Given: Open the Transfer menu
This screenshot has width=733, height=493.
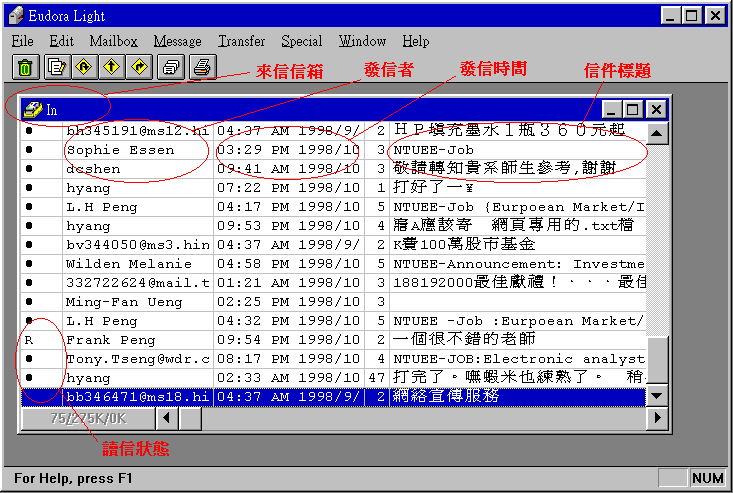Looking at the screenshot, I should click(x=242, y=41).
